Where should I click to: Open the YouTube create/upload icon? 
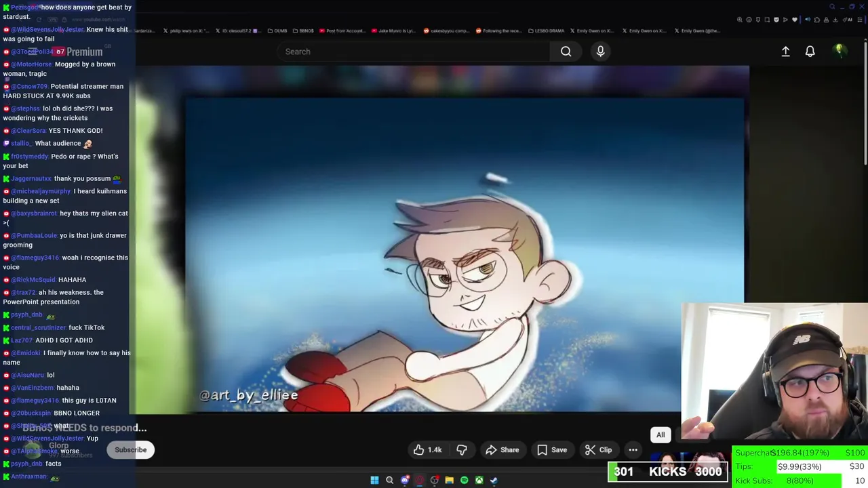tap(785, 52)
